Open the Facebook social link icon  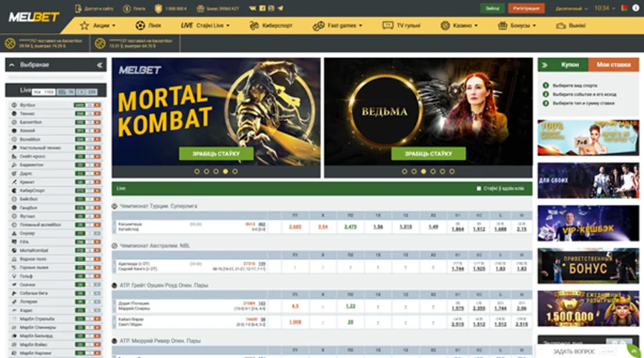(x=262, y=8)
